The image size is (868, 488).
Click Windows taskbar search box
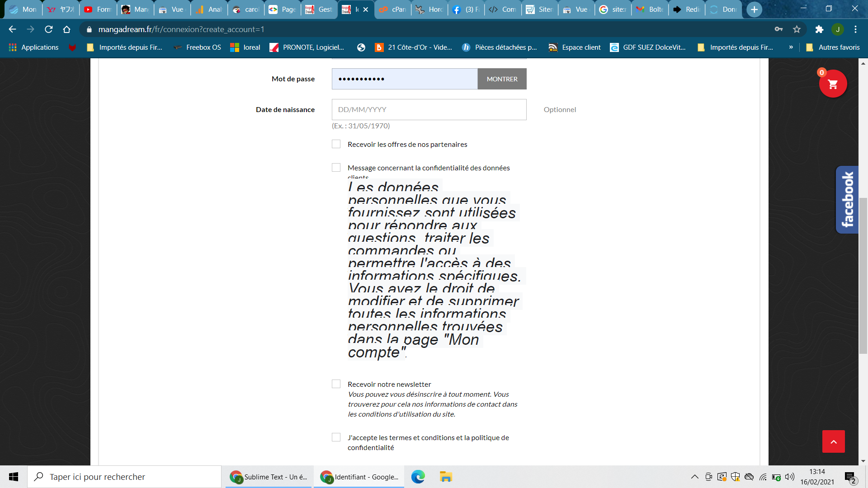click(x=124, y=477)
